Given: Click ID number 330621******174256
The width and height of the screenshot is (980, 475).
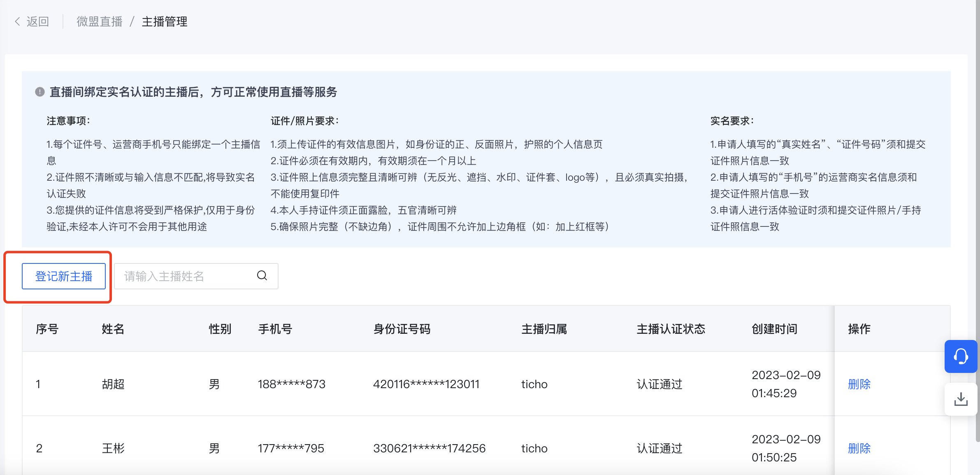Looking at the screenshot, I should tap(430, 448).
